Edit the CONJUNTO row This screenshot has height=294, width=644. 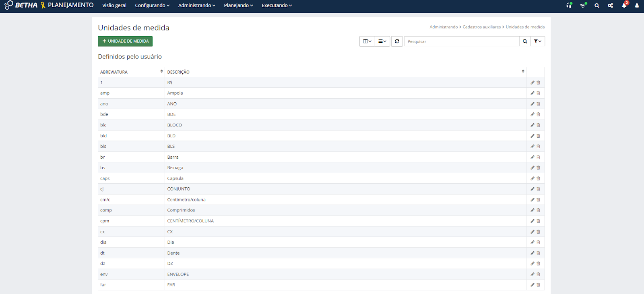[533, 189]
